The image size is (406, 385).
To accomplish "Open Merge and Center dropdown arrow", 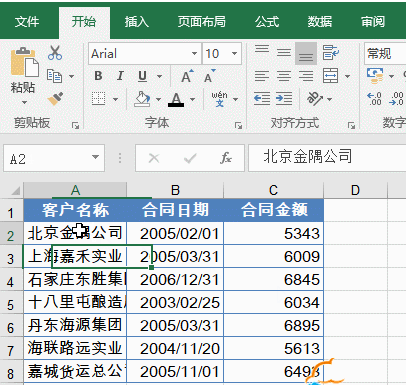I will tap(347, 76).
